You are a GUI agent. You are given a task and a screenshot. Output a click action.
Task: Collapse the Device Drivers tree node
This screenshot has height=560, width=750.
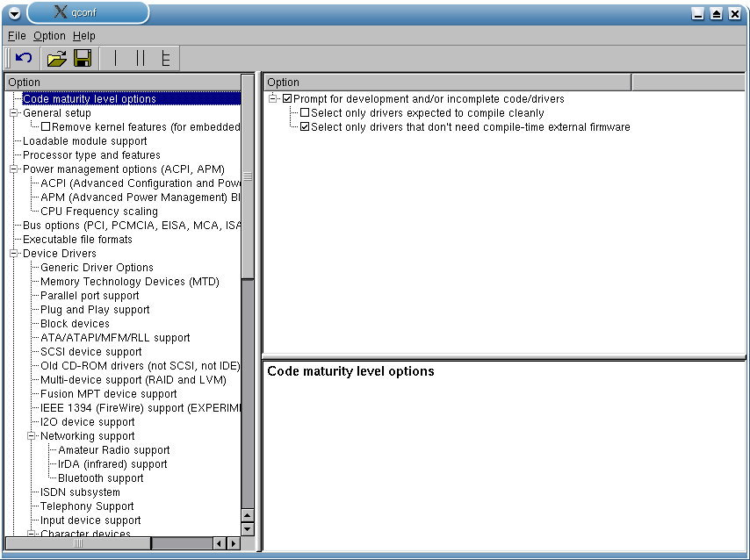(14, 254)
